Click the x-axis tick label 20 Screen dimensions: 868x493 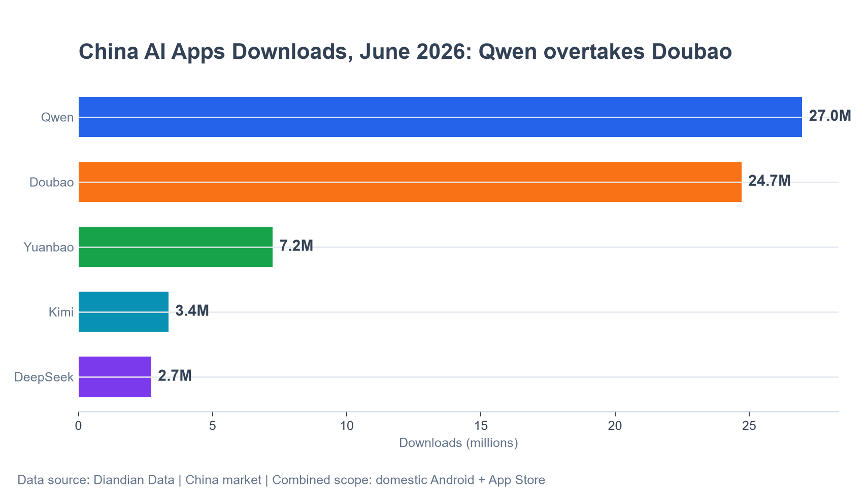tap(615, 426)
